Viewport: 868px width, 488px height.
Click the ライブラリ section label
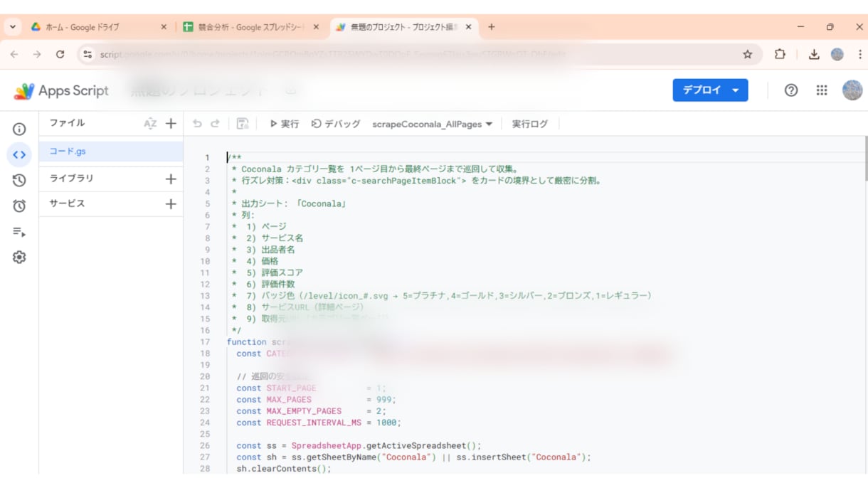point(71,179)
